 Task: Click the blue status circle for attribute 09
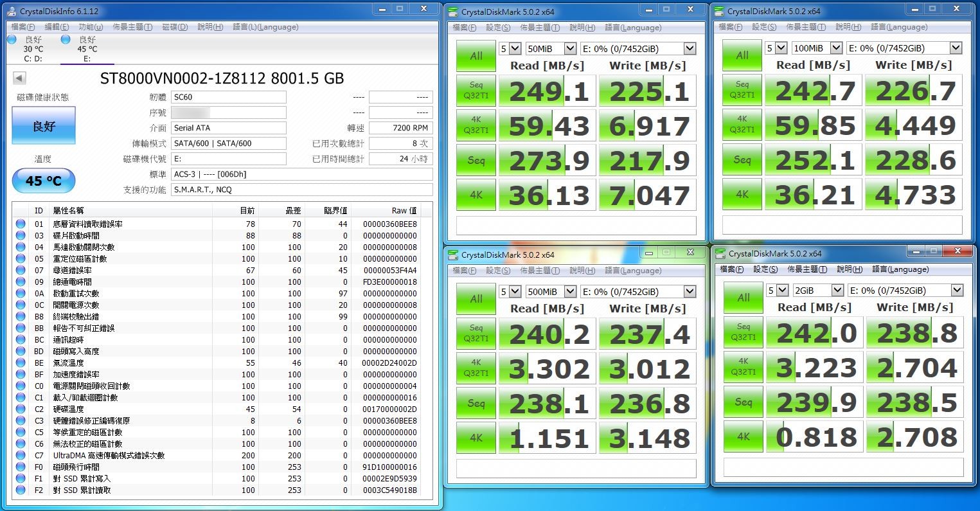pyautogui.click(x=21, y=282)
